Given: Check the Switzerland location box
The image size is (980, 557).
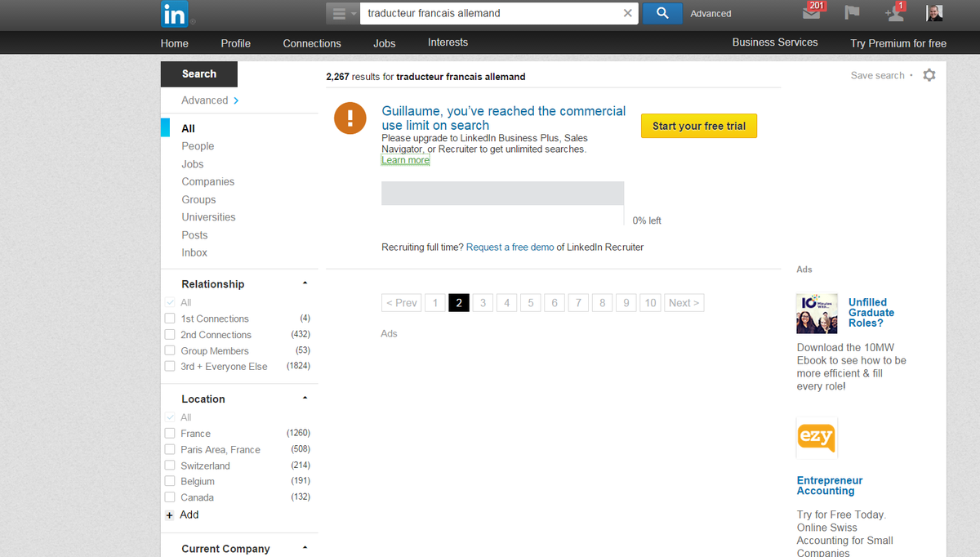Looking at the screenshot, I should 170,466.
